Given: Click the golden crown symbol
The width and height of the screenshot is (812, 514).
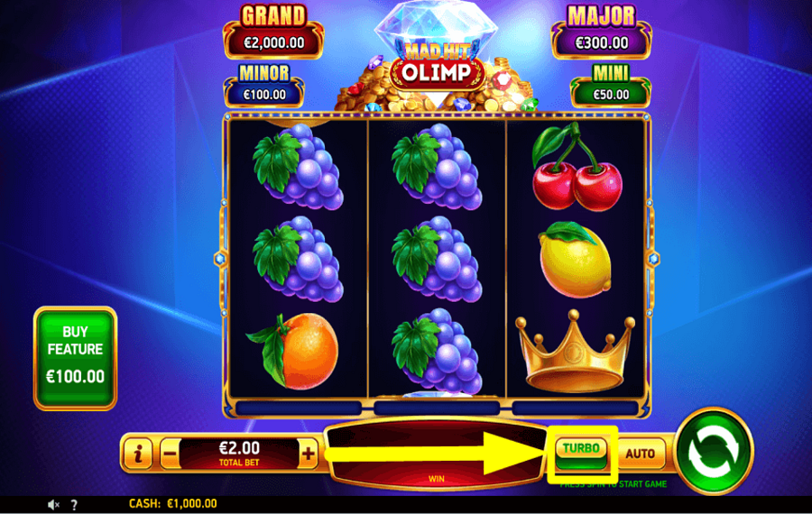Looking at the screenshot, I should click(x=575, y=352).
